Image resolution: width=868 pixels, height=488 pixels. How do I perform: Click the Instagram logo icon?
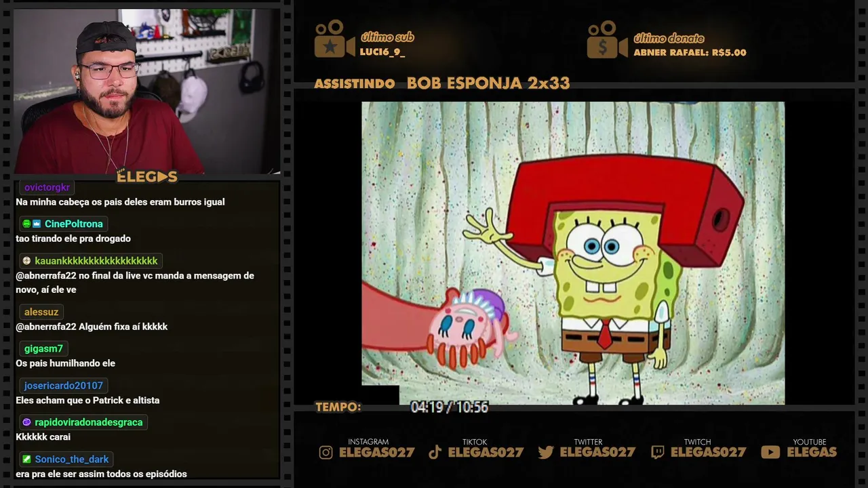coord(326,453)
